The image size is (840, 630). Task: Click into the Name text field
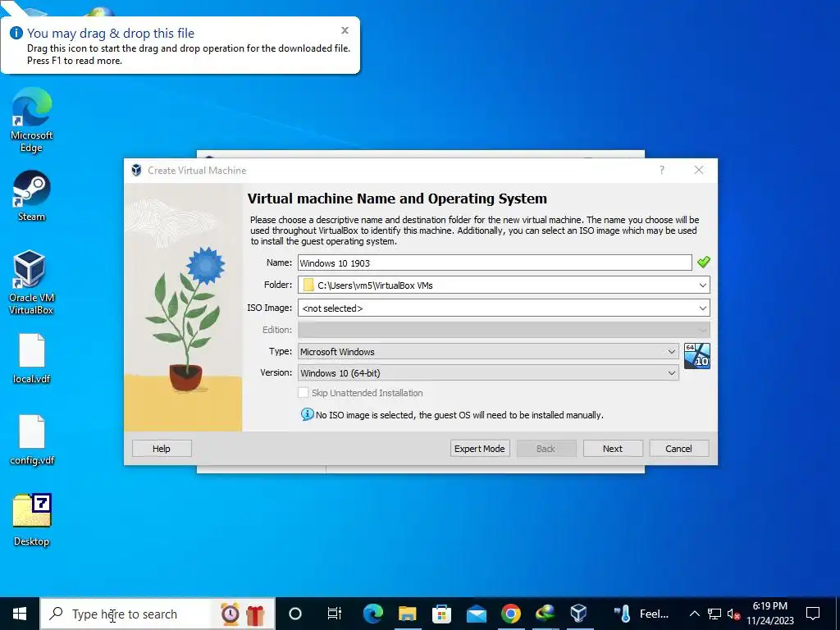[x=495, y=262]
